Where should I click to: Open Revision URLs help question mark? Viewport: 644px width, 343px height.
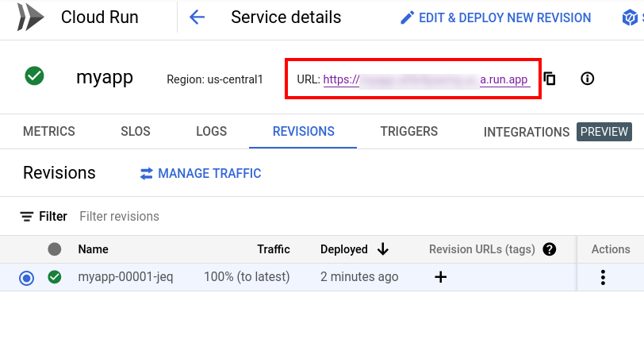(549, 249)
